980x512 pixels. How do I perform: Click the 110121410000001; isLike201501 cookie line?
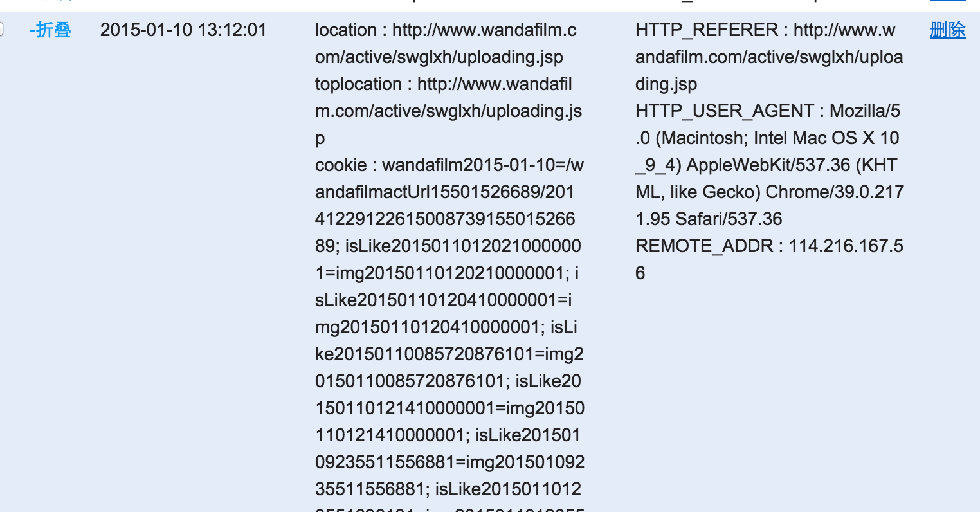[448, 435]
